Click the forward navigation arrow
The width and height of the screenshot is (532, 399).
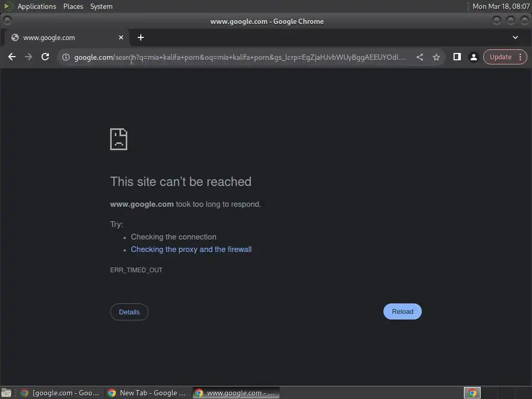tap(29, 57)
